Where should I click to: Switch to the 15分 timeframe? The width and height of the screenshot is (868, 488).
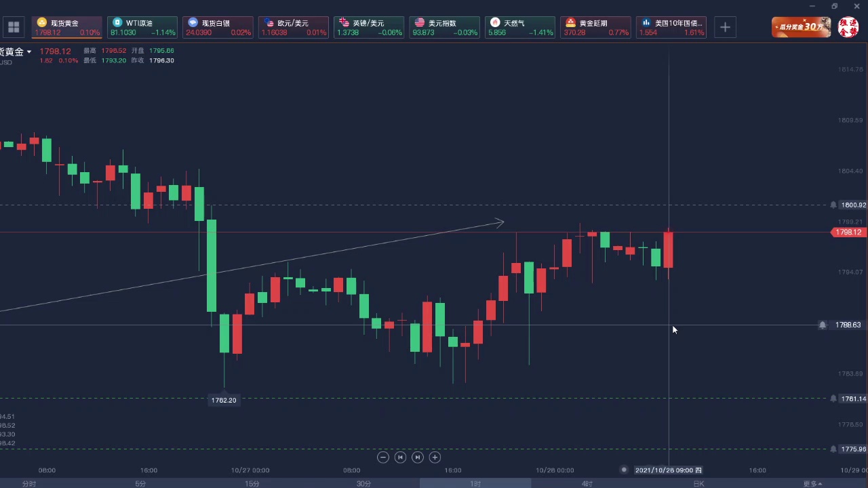[252, 483]
